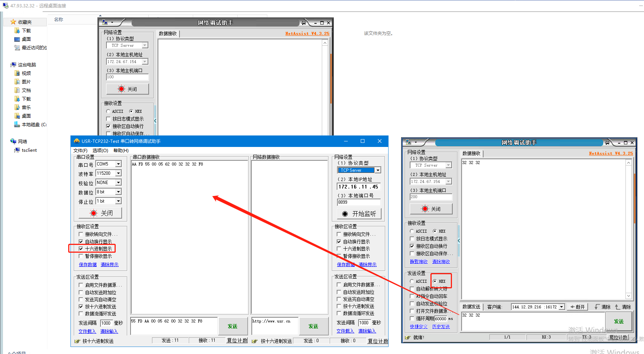Screen dimensions: 644x354
Task: Open the 帮助(H) menu
Action: (x=121, y=150)
